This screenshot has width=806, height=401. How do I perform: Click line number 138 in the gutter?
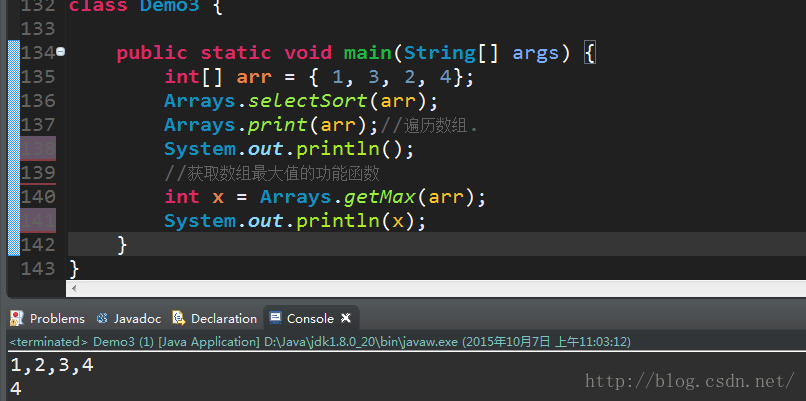[39, 149]
